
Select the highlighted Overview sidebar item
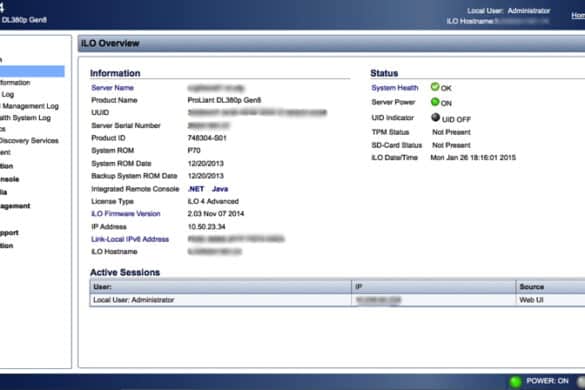32,71
